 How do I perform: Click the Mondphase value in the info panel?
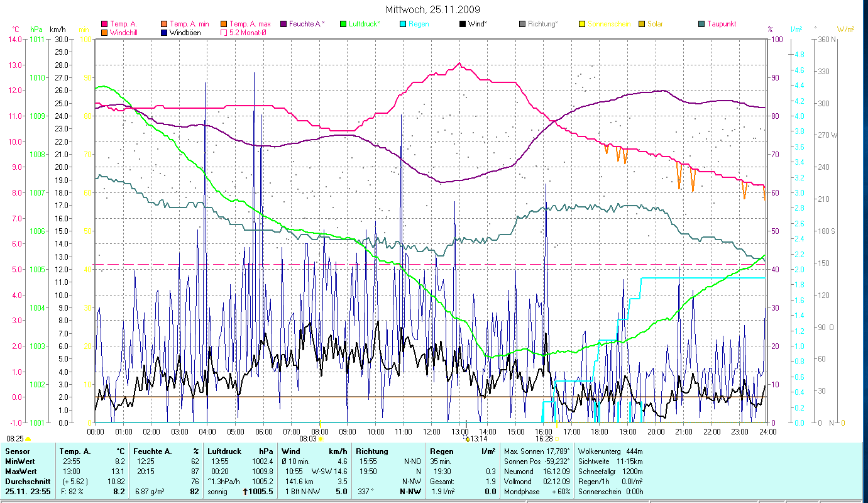[560, 492]
